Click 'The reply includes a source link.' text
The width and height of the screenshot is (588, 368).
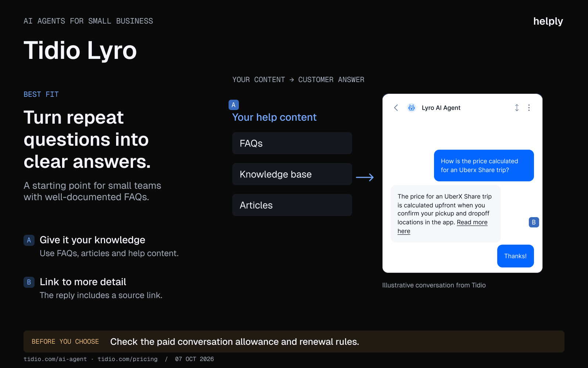(x=101, y=296)
